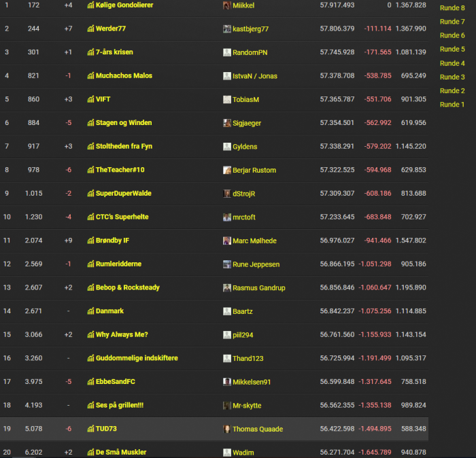This screenshot has height=458, width=476.
Task: Open TheTeacher#10 team page
Action: (120, 170)
